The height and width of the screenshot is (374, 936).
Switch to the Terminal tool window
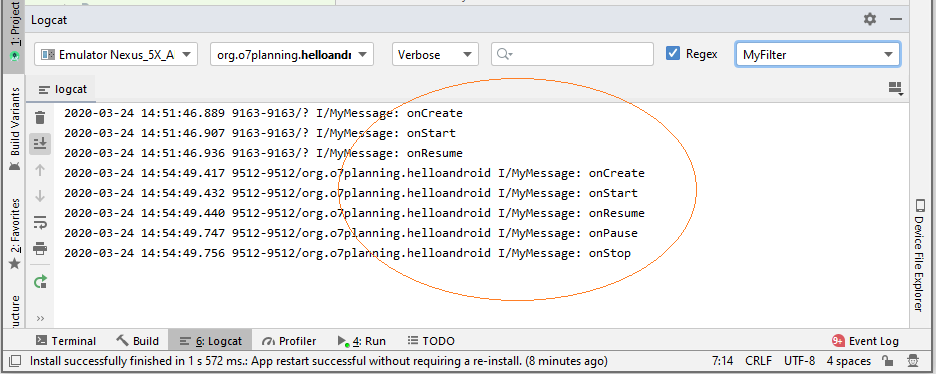pyautogui.click(x=66, y=341)
